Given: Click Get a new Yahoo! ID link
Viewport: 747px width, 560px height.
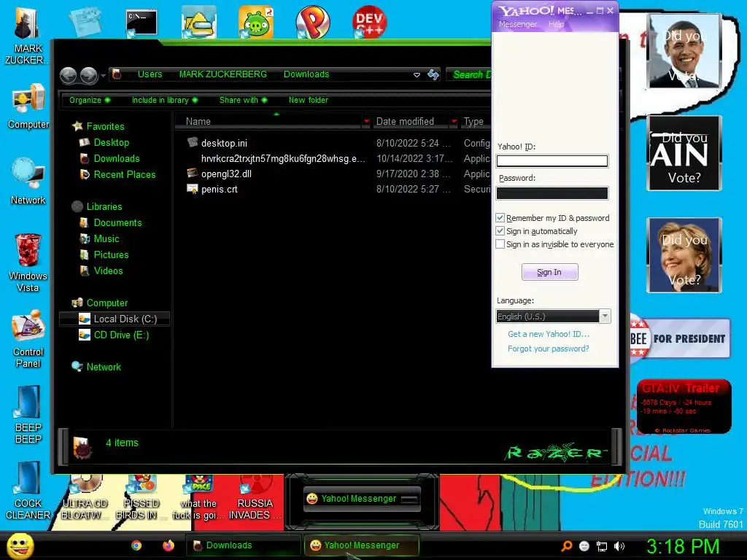Looking at the screenshot, I should click(549, 334).
